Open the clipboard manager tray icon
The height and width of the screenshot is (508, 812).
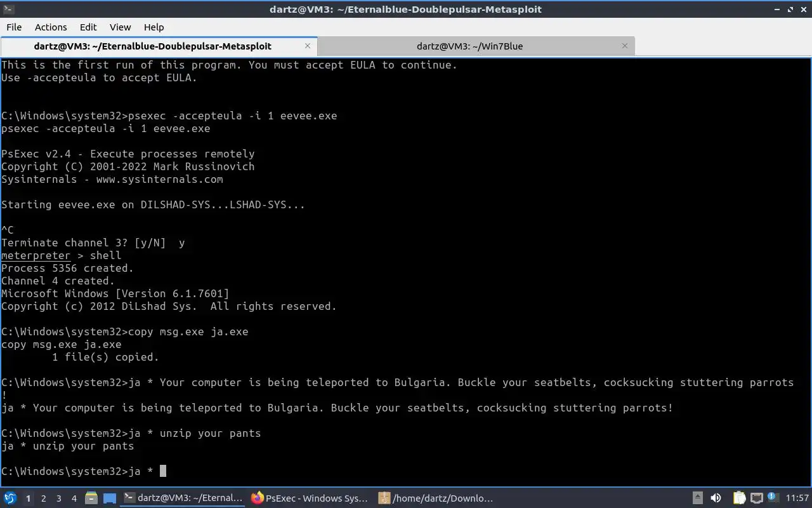coord(739,498)
